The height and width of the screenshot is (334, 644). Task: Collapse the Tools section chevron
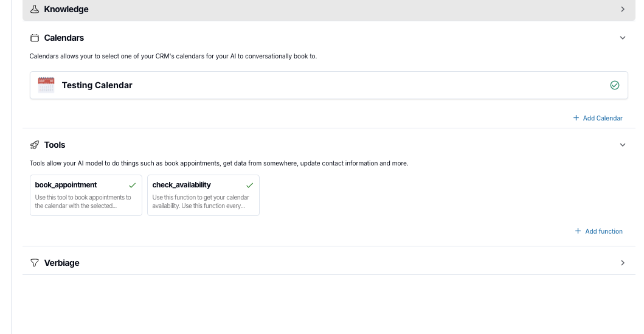[x=623, y=145]
